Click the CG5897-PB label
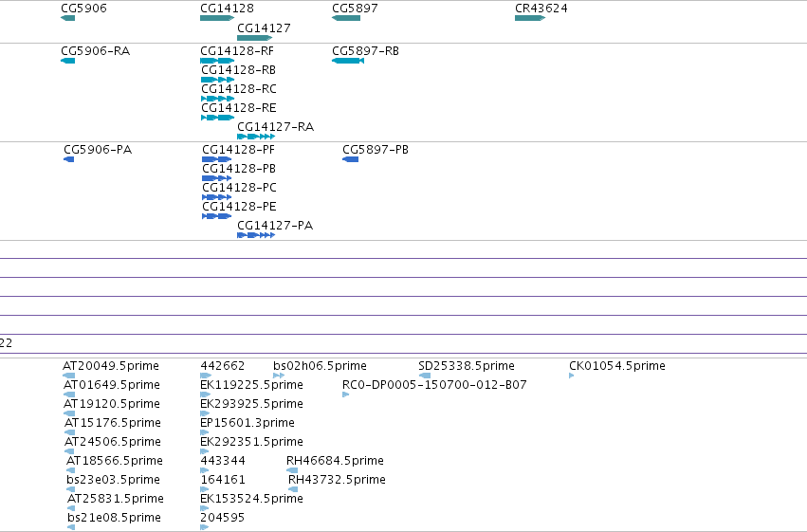The height and width of the screenshot is (532, 807). [376, 150]
